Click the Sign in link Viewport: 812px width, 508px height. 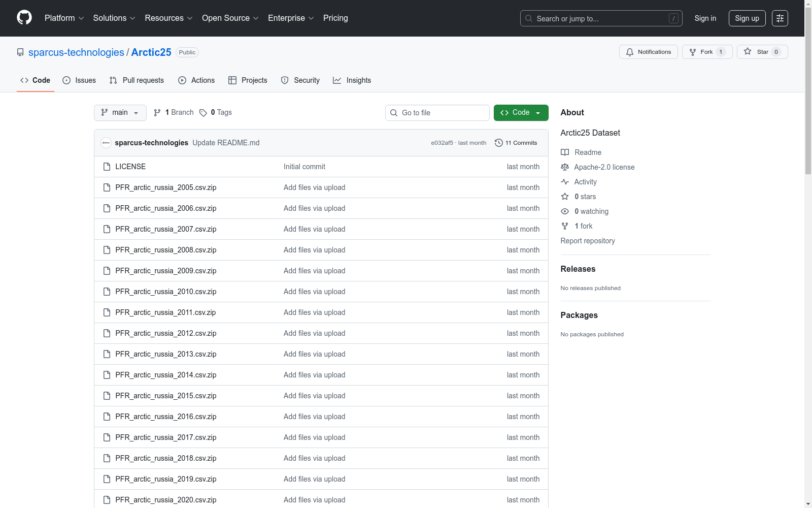click(x=705, y=18)
